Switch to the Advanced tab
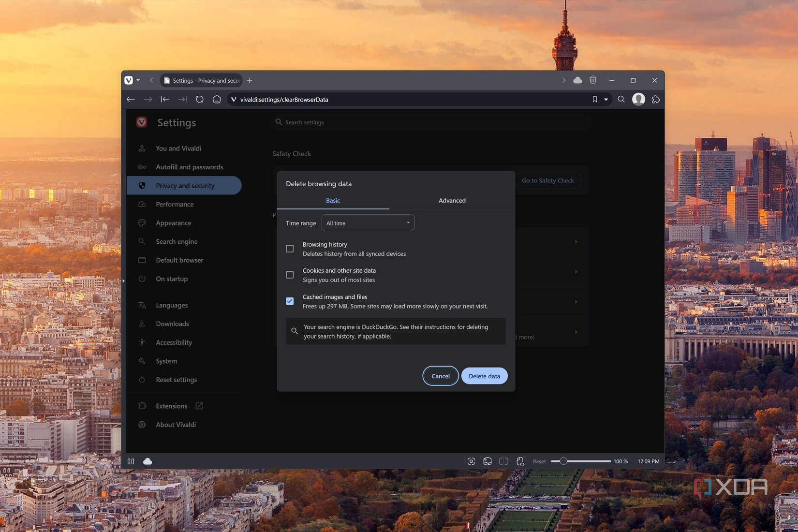The height and width of the screenshot is (532, 798). [452, 200]
